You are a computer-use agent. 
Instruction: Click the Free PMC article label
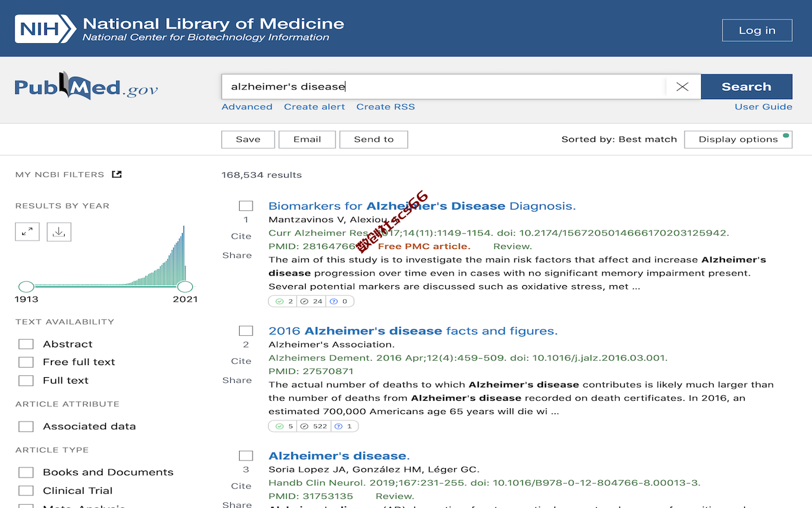click(424, 246)
